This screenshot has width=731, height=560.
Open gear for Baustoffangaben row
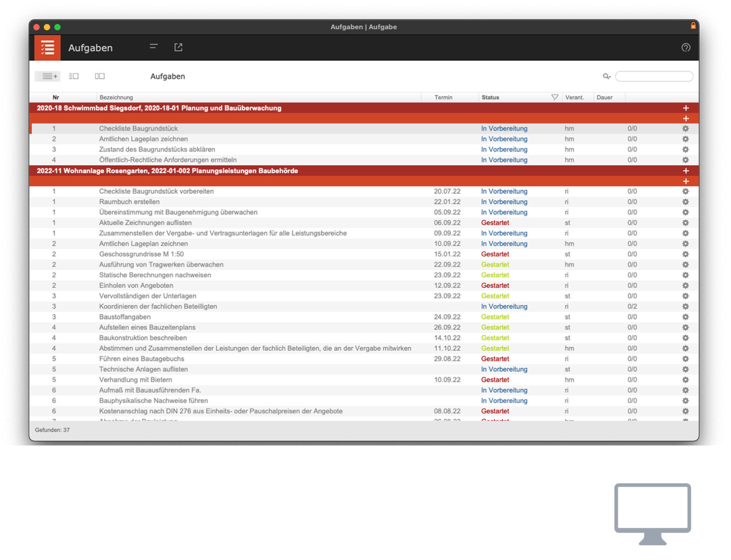pos(686,317)
